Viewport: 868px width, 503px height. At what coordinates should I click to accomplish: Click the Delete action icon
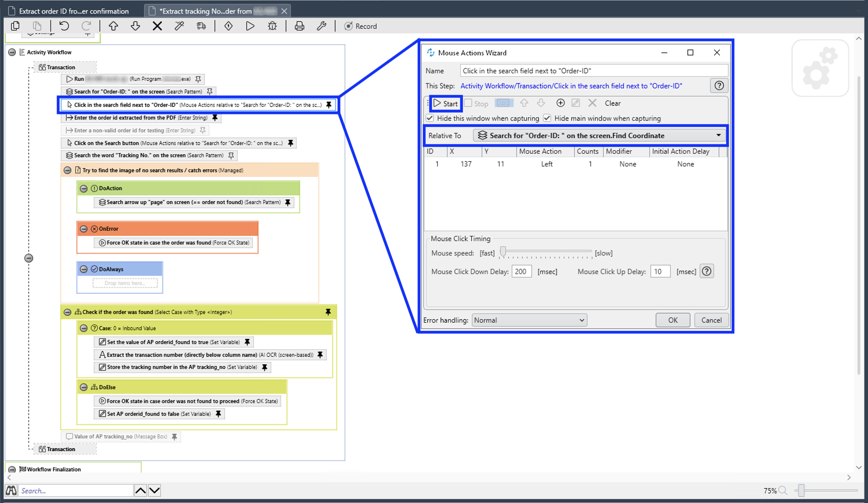[x=592, y=103]
